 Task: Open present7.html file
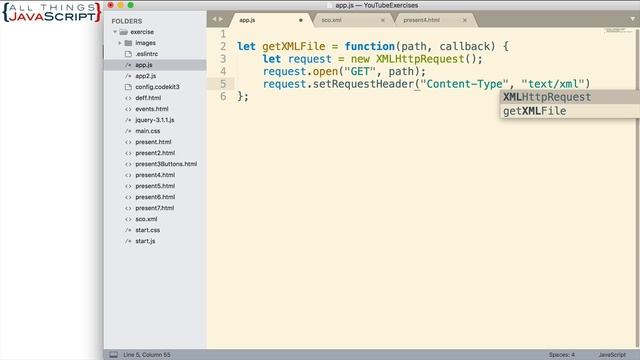coord(155,208)
